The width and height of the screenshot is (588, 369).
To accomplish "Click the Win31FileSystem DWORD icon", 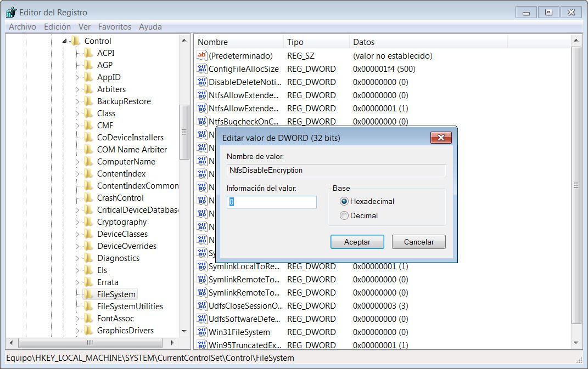I will pos(201,332).
